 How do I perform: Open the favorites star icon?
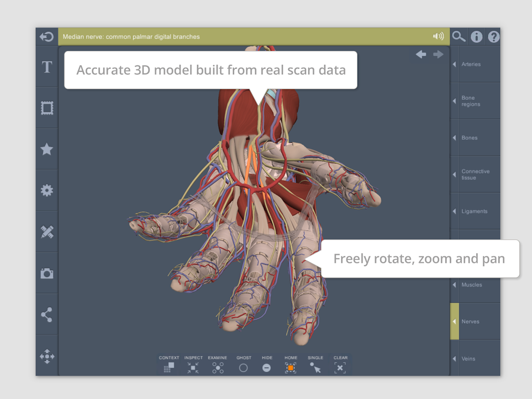[x=47, y=149]
